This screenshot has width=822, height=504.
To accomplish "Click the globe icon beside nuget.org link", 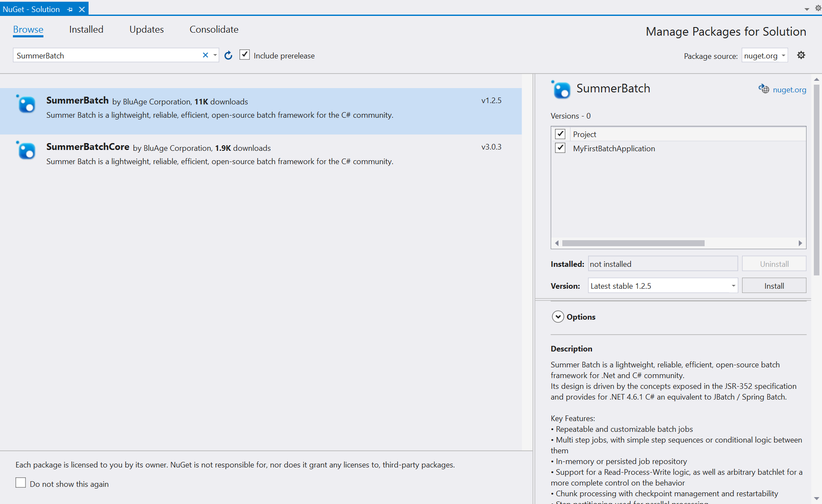I will coord(764,89).
